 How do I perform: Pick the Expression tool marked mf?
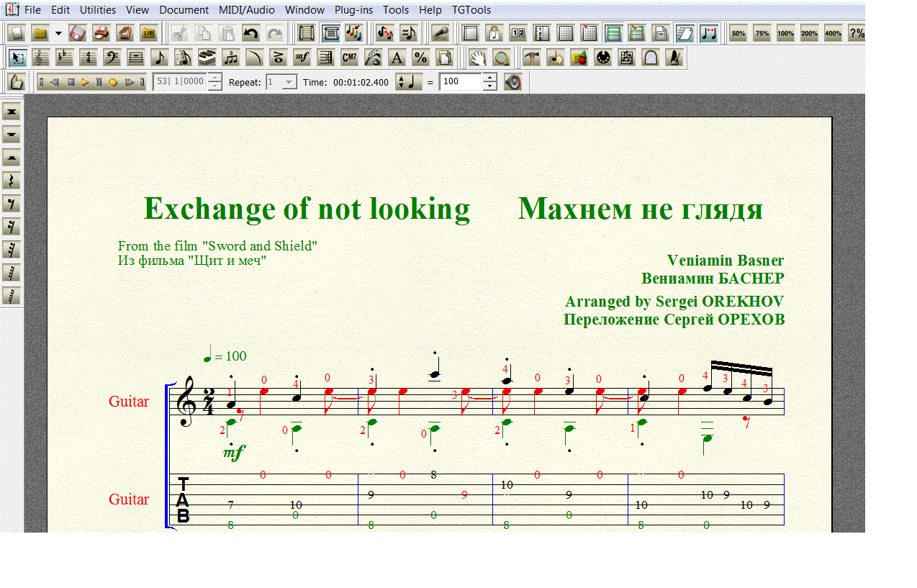point(302,58)
